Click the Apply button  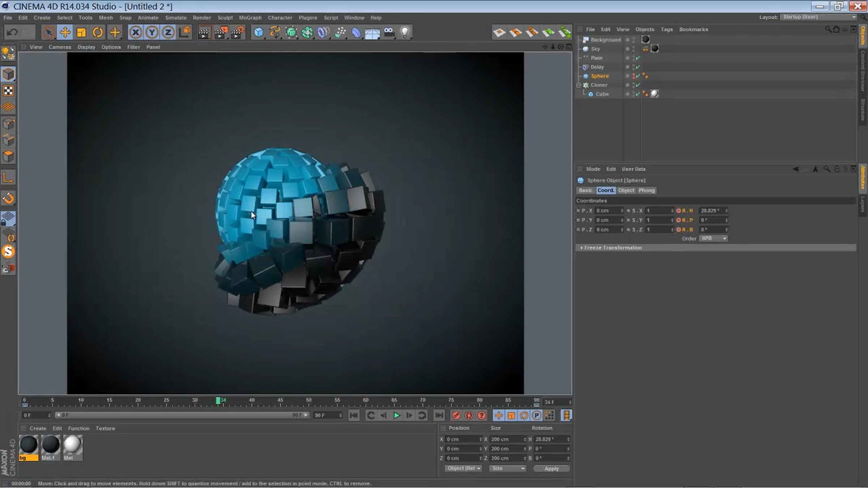[552, 468]
